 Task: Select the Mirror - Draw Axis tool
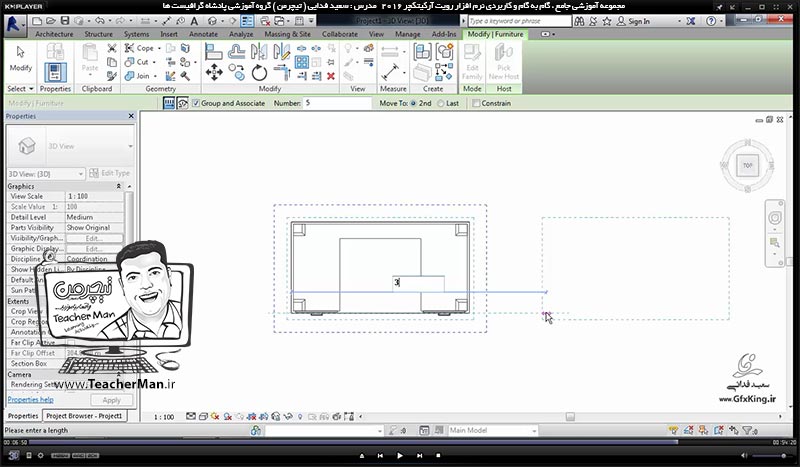click(x=281, y=52)
